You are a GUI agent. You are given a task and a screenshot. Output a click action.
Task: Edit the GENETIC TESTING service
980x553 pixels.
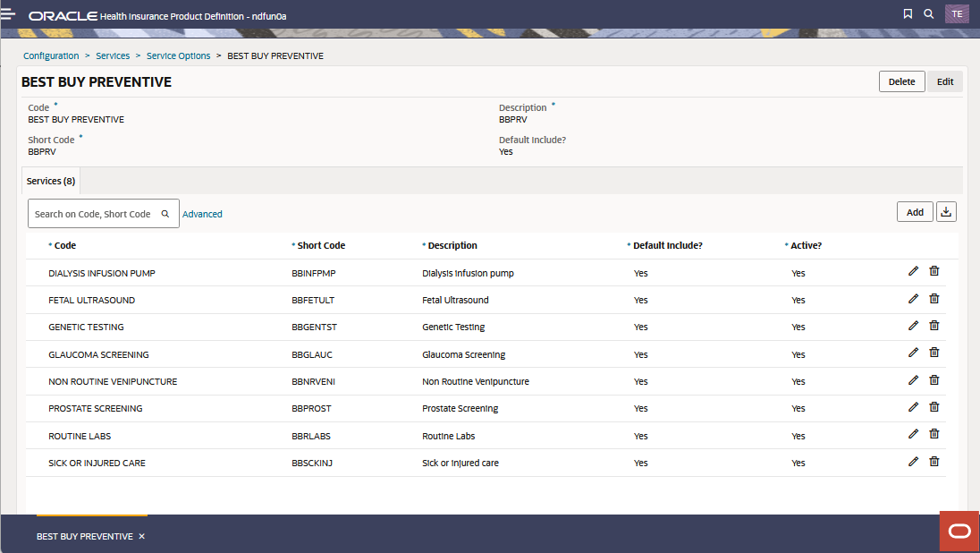913,325
